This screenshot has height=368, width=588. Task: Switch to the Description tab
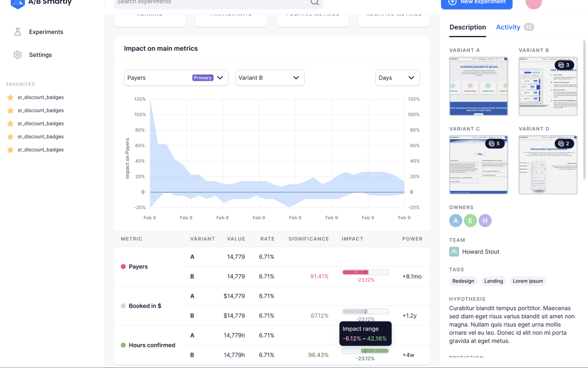[x=468, y=27]
